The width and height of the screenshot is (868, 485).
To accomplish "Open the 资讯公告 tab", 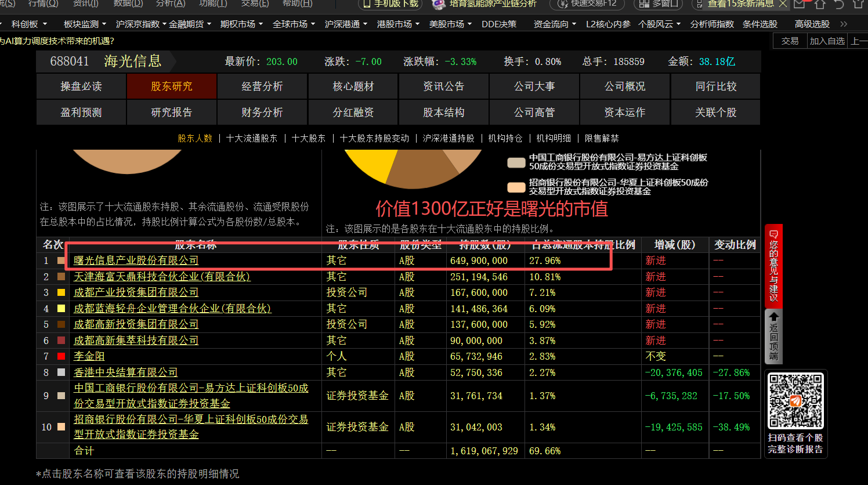I will click(x=444, y=86).
